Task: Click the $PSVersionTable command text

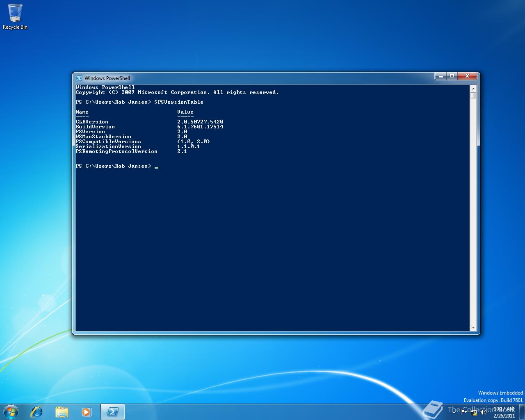Action: [179, 102]
